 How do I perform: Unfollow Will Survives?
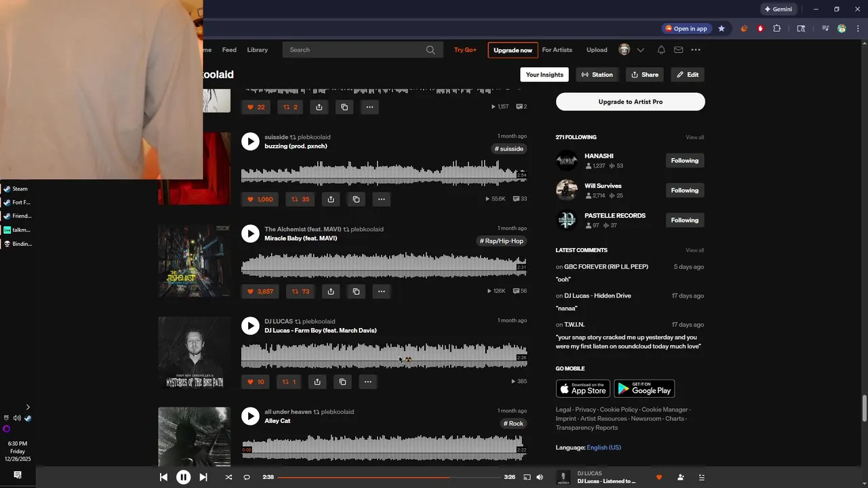[685, 190]
